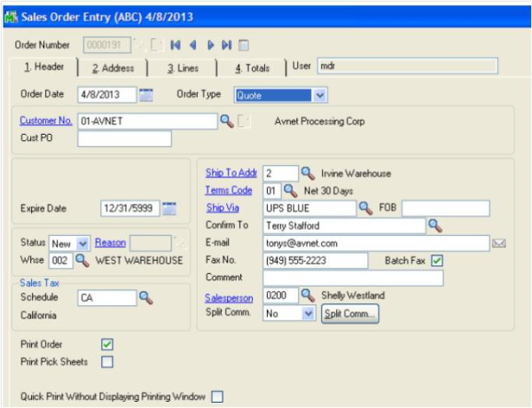Jump to the last order record
The height and width of the screenshot is (408, 532).
(x=227, y=44)
